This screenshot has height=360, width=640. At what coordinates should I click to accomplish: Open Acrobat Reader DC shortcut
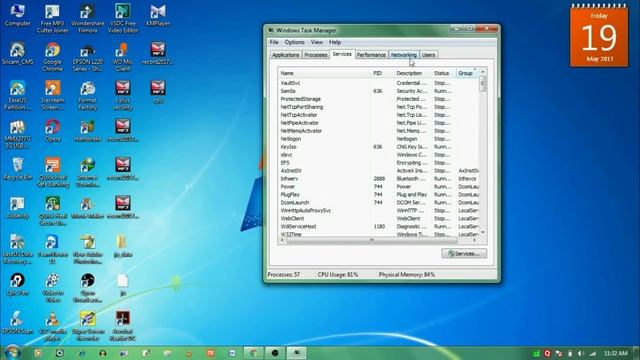[x=123, y=326]
